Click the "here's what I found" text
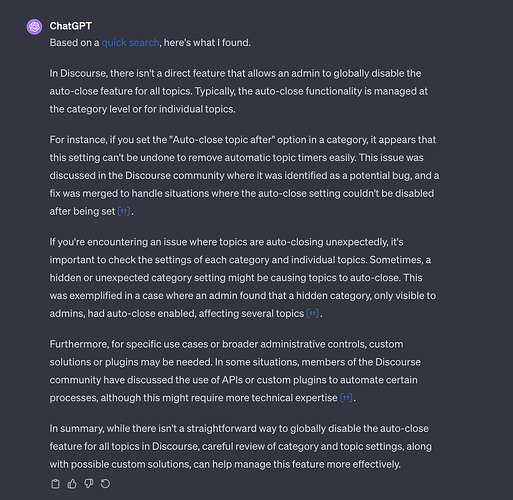 [207, 43]
